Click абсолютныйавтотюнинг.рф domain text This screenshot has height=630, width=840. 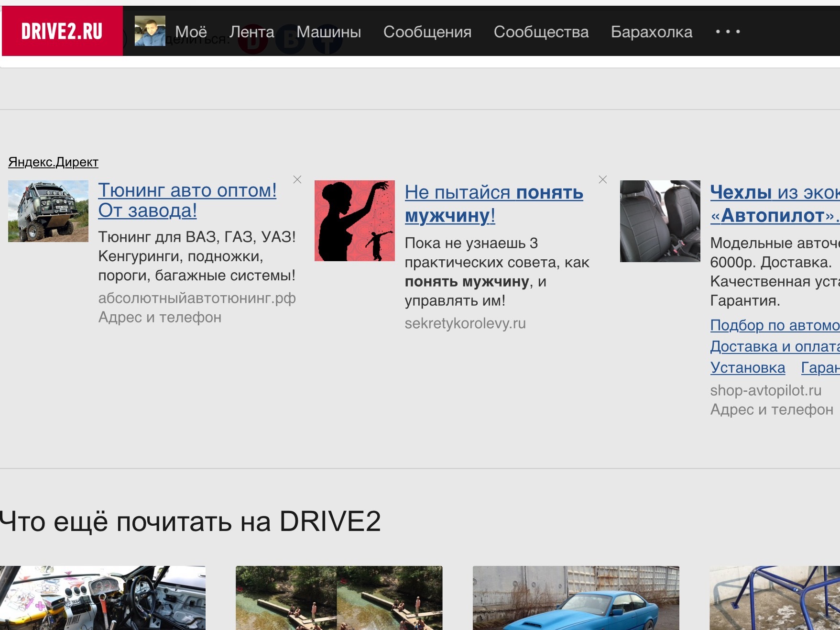click(197, 298)
